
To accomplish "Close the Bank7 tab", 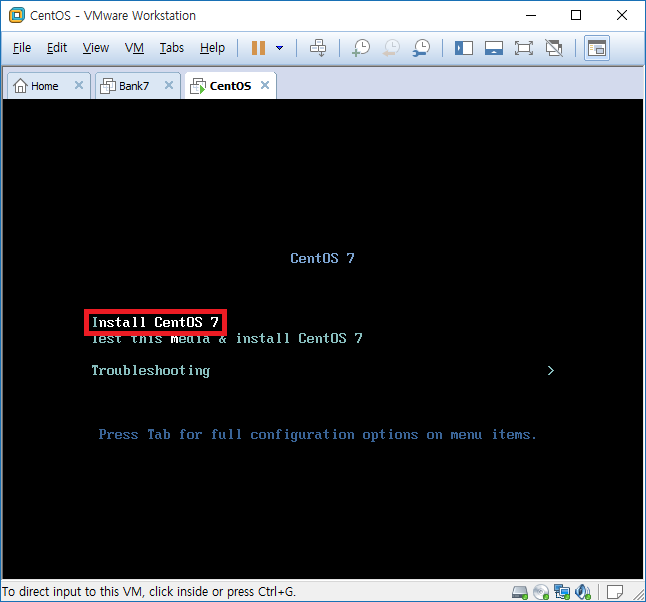I will 169,85.
